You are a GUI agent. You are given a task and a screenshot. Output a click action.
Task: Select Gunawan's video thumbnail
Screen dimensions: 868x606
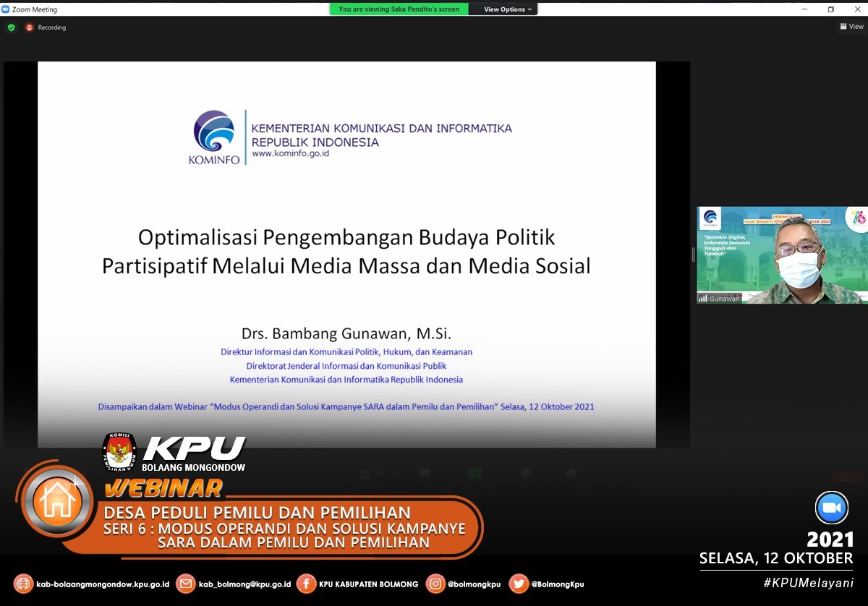tap(782, 255)
